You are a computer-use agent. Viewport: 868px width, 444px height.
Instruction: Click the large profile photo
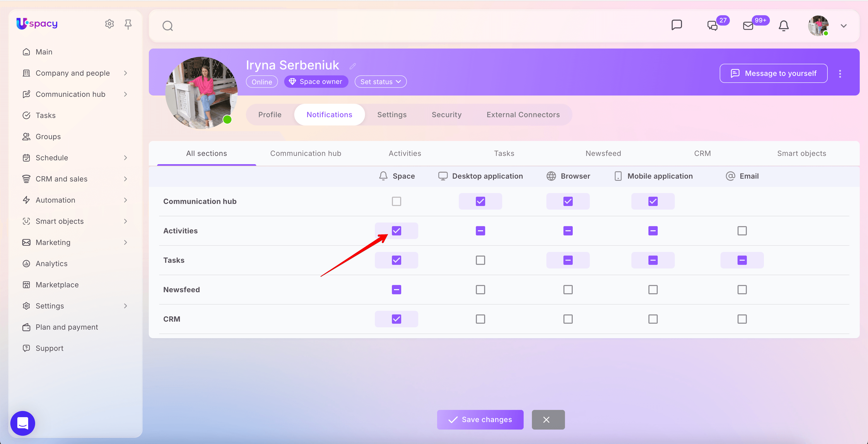201,93
